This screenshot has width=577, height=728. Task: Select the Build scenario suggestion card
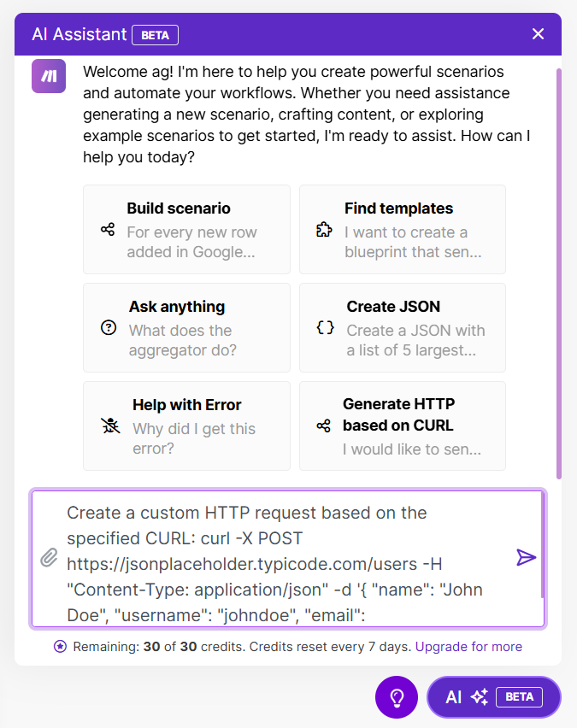point(186,230)
